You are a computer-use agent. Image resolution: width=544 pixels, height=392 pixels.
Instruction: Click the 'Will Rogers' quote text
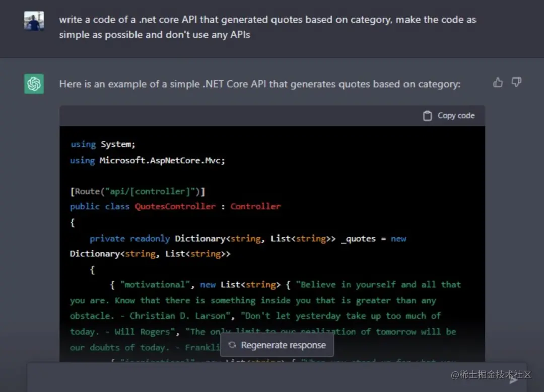(142, 332)
